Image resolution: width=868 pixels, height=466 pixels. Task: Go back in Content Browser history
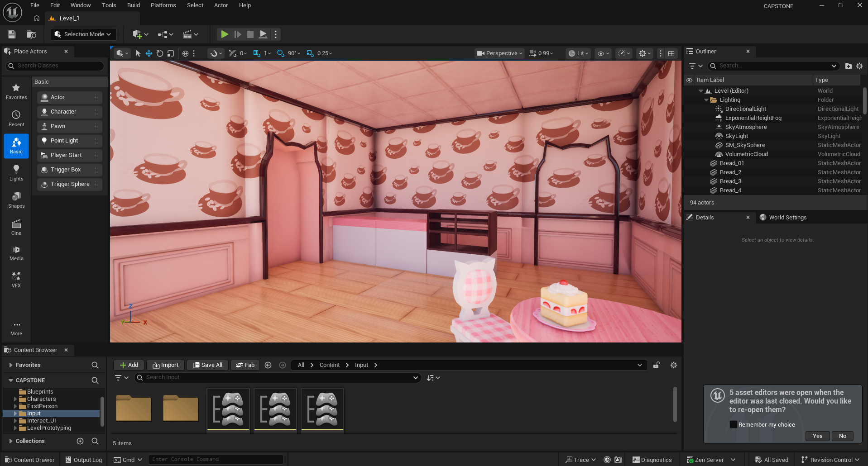(x=268, y=365)
